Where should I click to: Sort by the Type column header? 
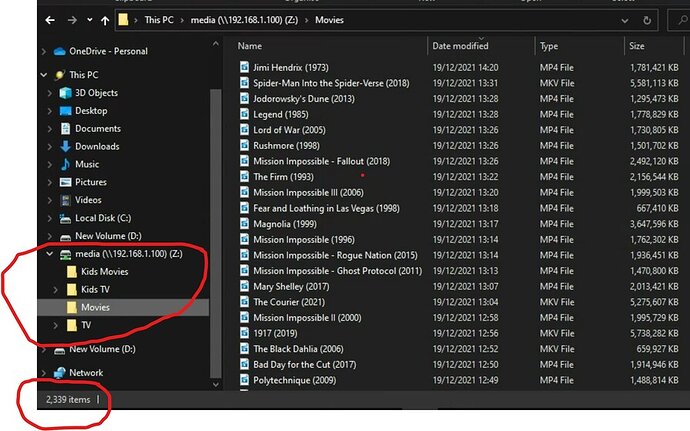coord(549,46)
